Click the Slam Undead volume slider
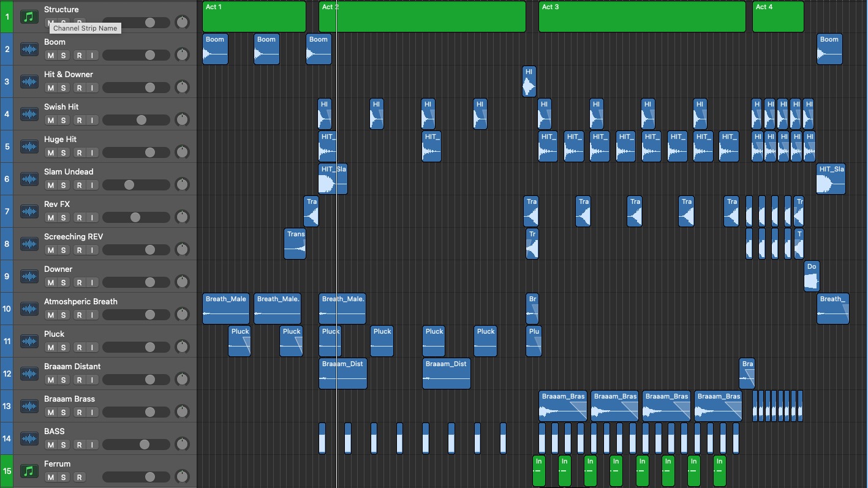The height and width of the screenshot is (488, 868). tap(136, 185)
